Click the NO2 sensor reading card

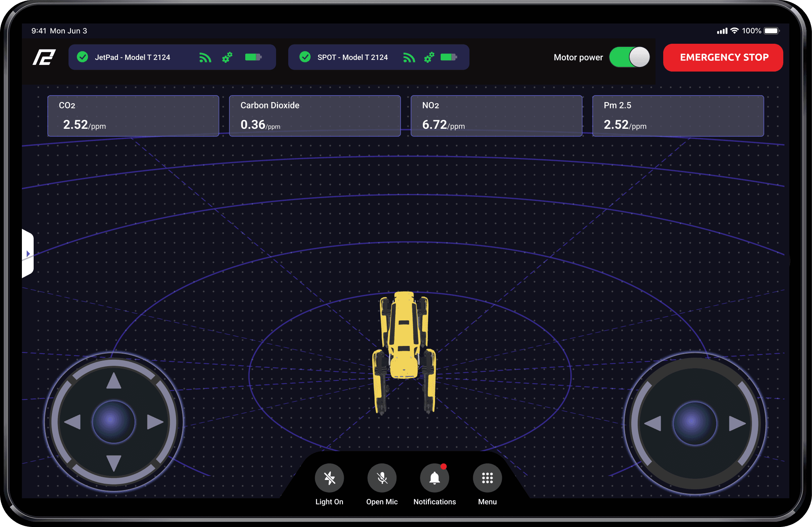pyautogui.click(x=496, y=116)
